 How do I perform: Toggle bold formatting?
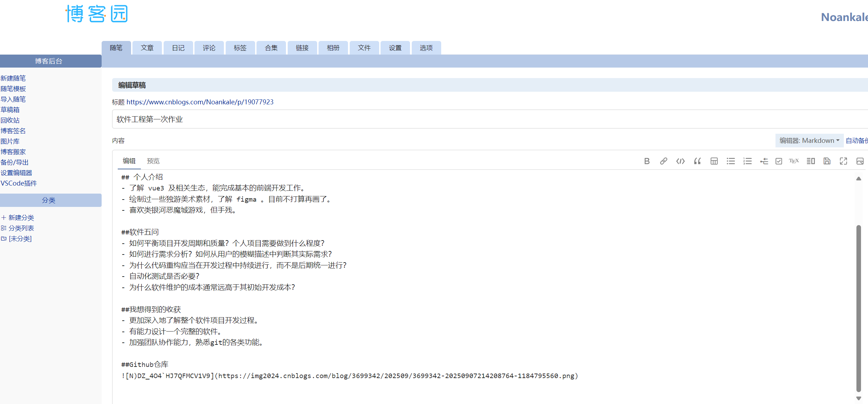tap(647, 161)
